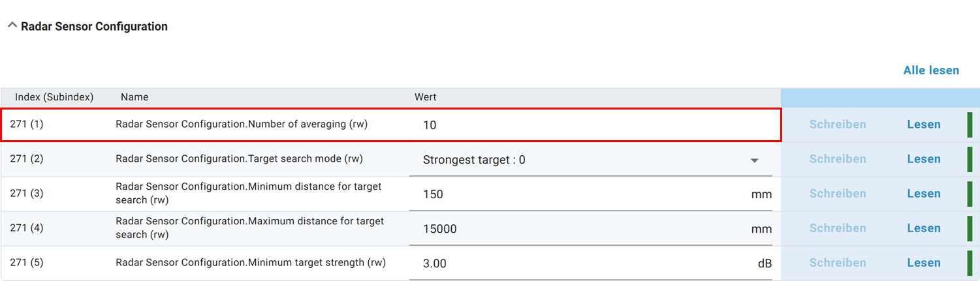
Task: Open the Target search mode dropdown
Action: (x=754, y=160)
